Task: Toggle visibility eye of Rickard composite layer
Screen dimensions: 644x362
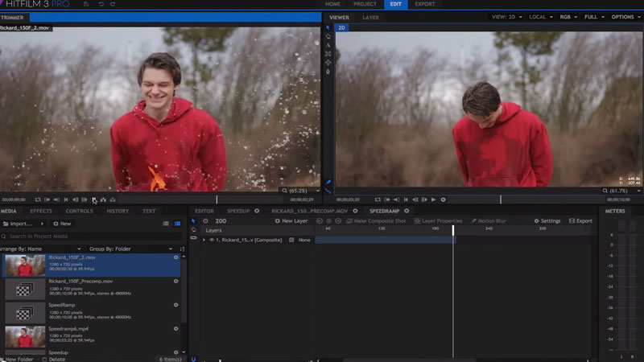Action: click(x=212, y=240)
